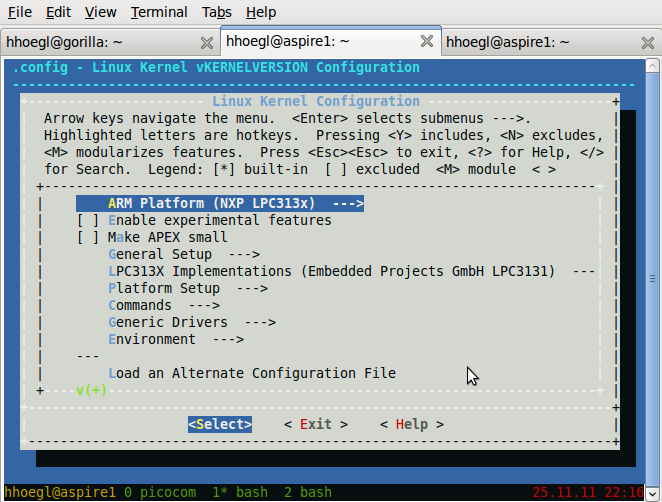Select ARM Platform (NXP LPC313x) entry
Screen dimensions: 662x502
point(220,204)
